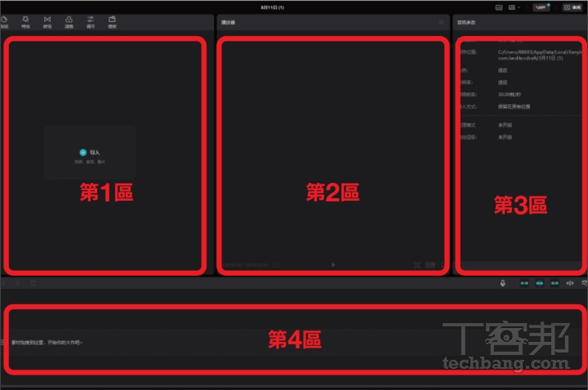Image resolution: width=588 pixels, height=390 pixels.
Task: Toggle linkage icon on timeline toolbar
Action: point(555,283)
